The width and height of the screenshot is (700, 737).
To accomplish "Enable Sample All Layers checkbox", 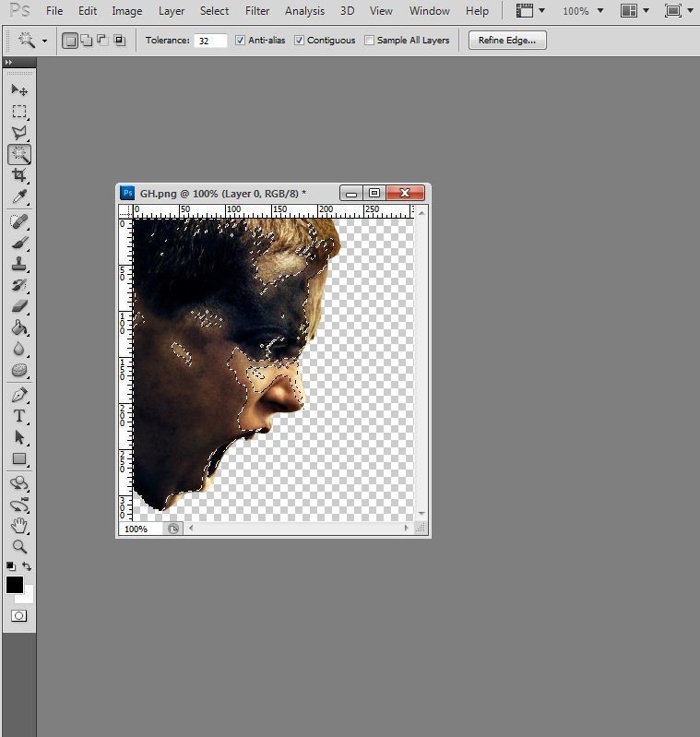I will click(370, 41).
